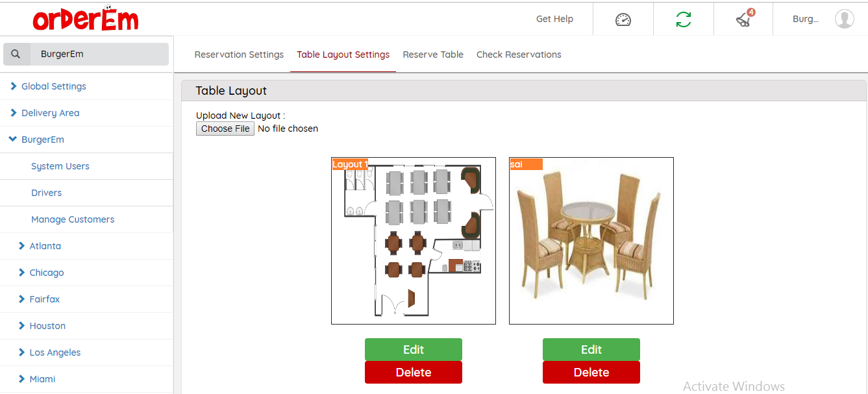This screenshot has width=868, height=394.
Task: Click Choose File to upload layout
Action: point(225,129)
